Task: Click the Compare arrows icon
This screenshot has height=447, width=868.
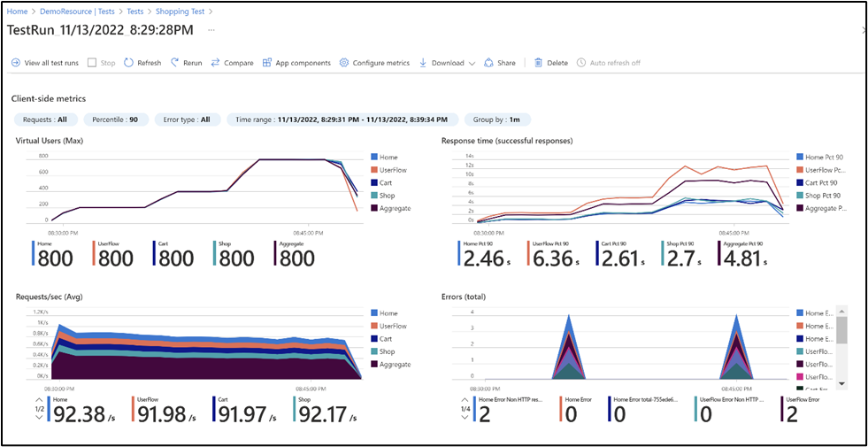Action: tap(215, 63)
